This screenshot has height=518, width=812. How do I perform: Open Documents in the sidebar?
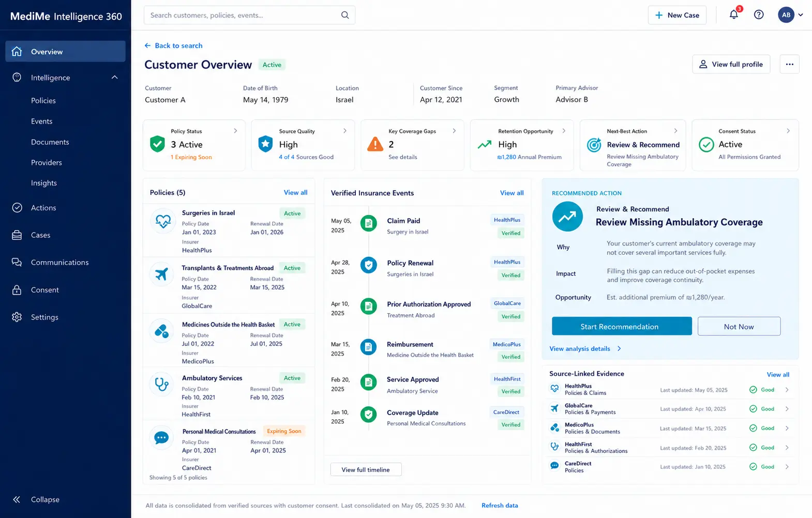50,142
